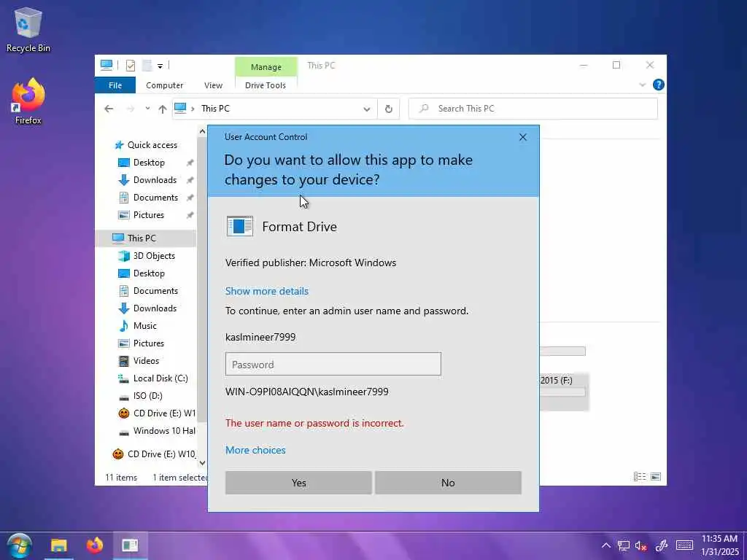
Task: Click the Start orb on the taskbar
Action: pos(20,545)
